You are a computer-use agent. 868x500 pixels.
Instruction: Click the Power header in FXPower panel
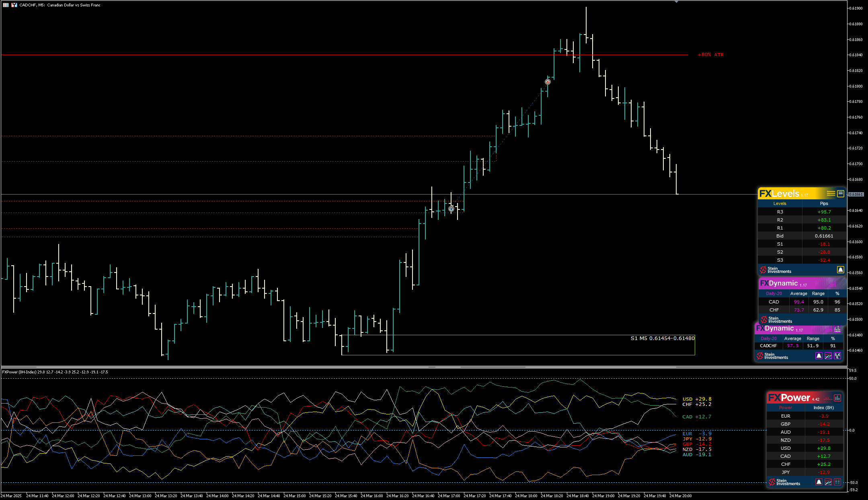785,408
